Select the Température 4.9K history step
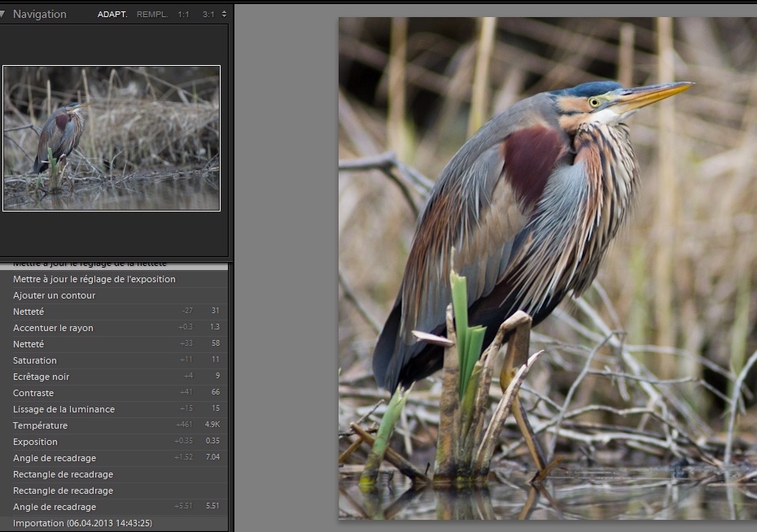The width and height of the screenshot is (757, 532). coord(114,426)
